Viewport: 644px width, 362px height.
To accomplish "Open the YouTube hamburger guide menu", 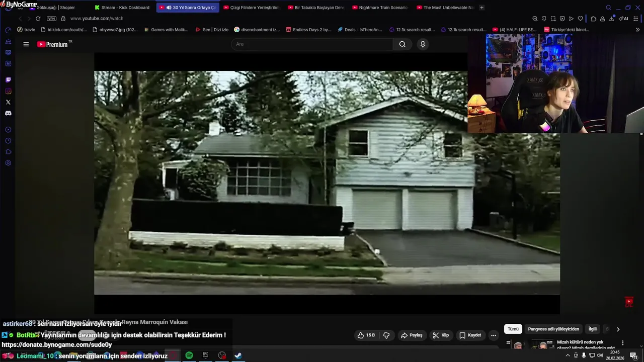I will [x=26, y=44].
